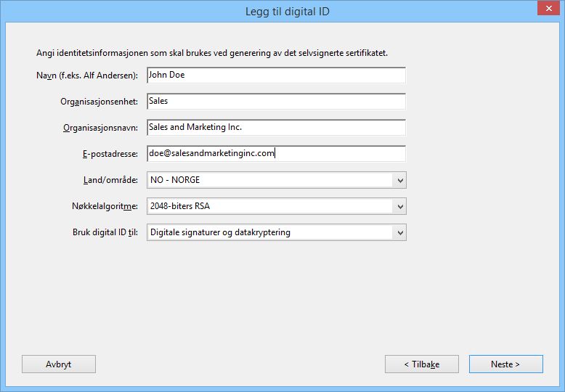Open the Land/område dropdown arrow
Viewport: 565px width, 392px height.
click(400, 180)
